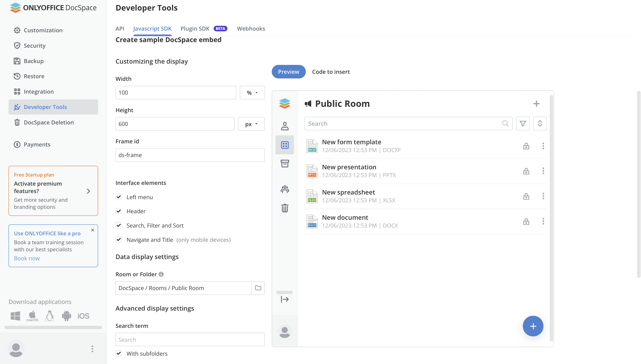The image size is (641, 364).
Task: Disable the With subfolders checkbox
Action: pos(119,353)
